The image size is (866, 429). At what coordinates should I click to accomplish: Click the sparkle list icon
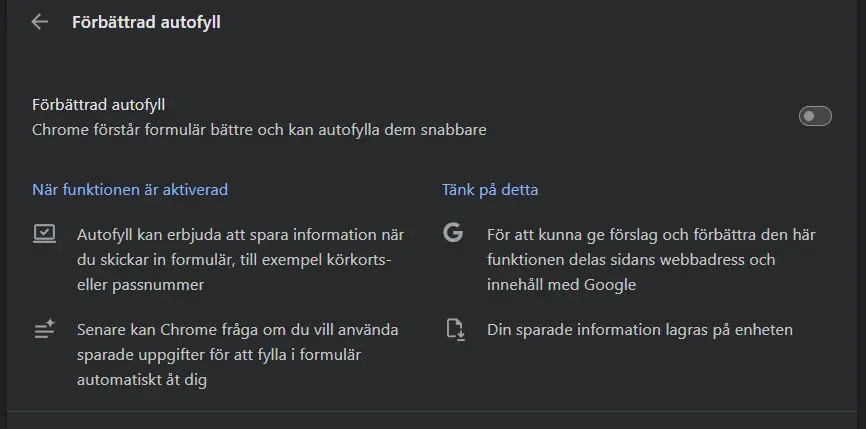point(44,330)
